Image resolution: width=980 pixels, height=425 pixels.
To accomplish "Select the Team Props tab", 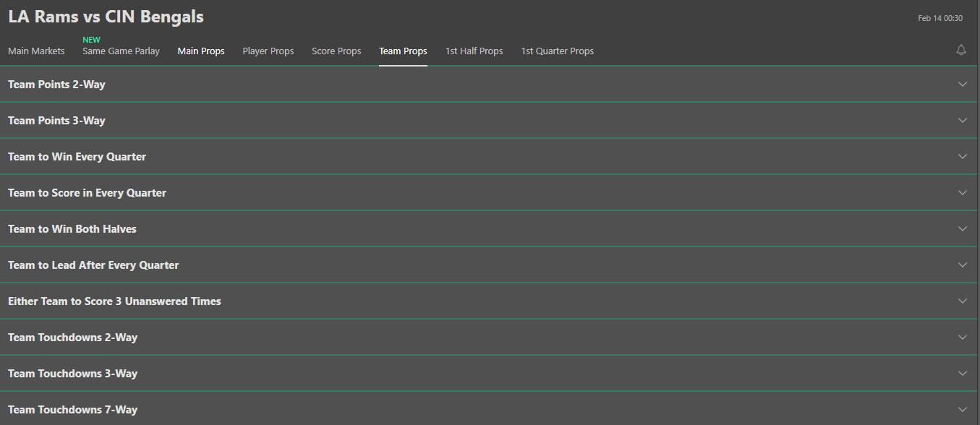I will click(403, 51).
